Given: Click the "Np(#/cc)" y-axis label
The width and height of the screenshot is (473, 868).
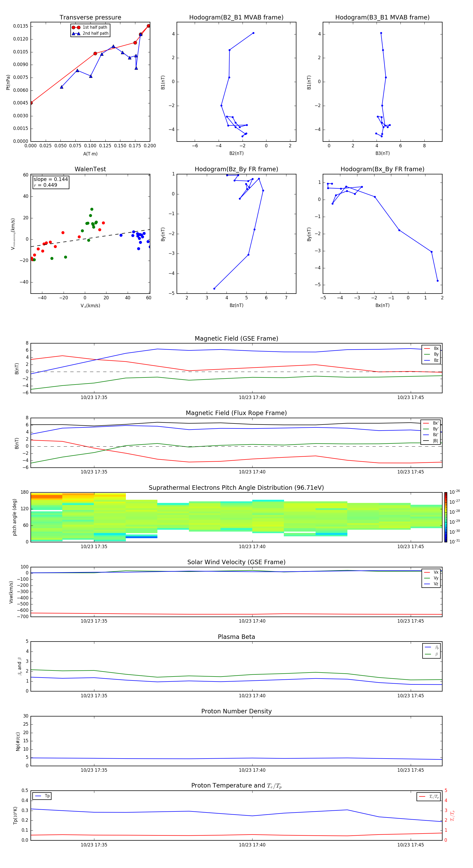Looking at the screenshot, I should (18, 741).
